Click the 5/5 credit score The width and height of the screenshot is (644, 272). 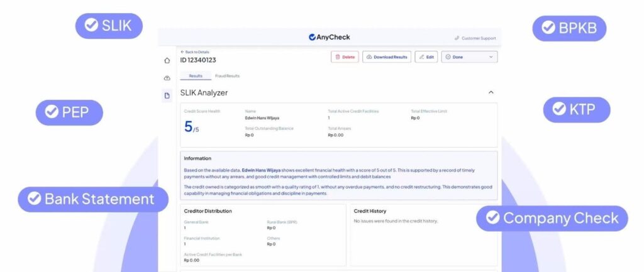pyautogui.click(x=191, y=127)
